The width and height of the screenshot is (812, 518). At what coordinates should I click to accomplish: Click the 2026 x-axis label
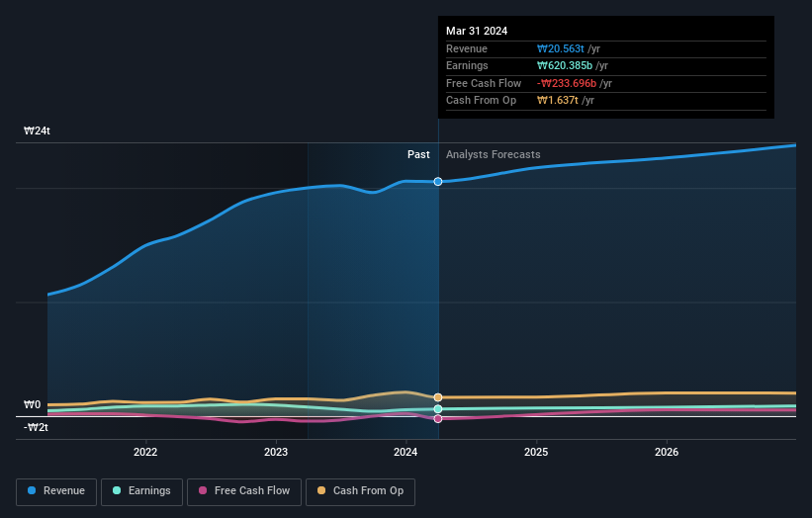point(667,453)
